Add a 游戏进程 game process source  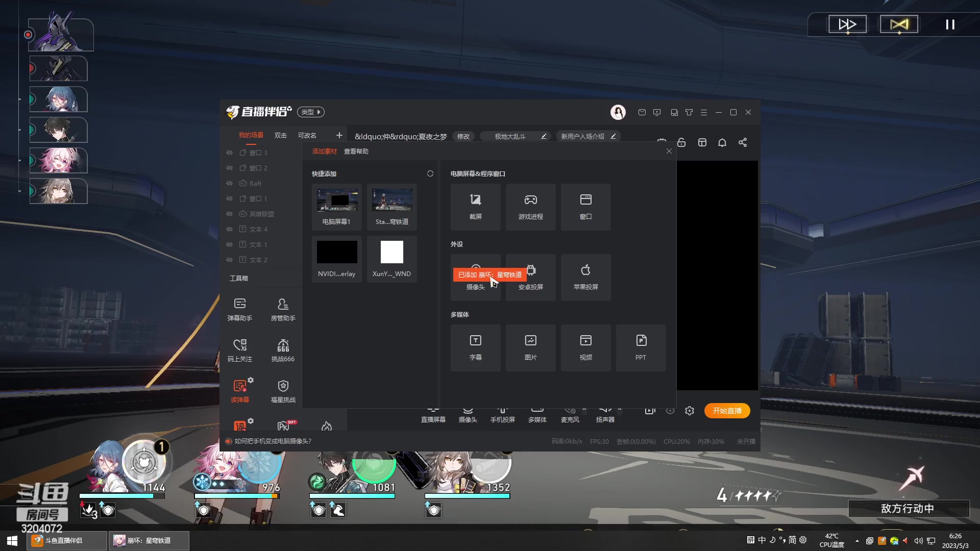point(530,207)
